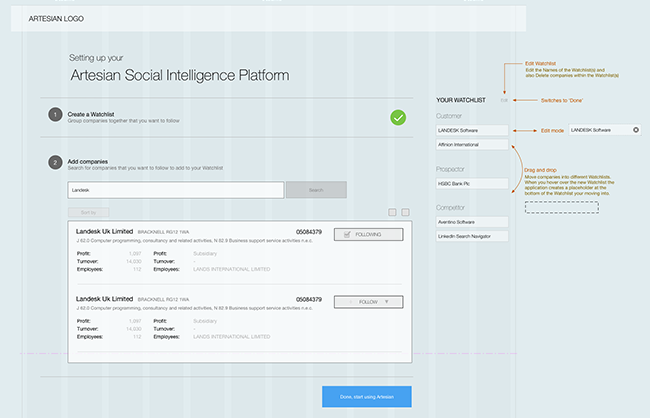Click the dashed drop placeholder box
The image size is (650, 418).
coord(561,207)
